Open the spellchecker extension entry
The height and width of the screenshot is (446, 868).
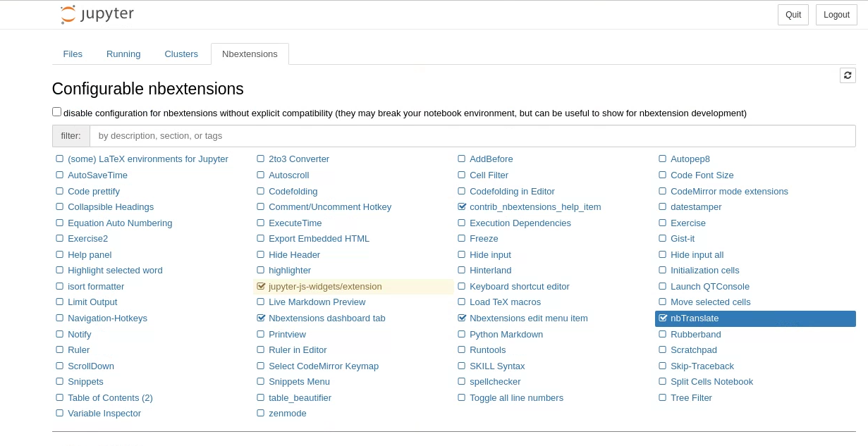pyautogui.click(x=495, y=382)
